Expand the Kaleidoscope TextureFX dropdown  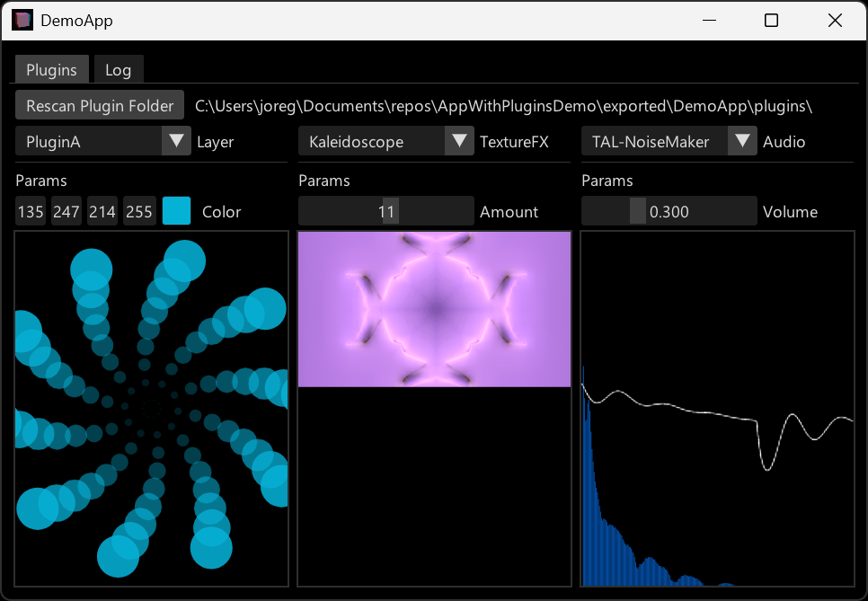pyautogui.click(x=371, y=141)
